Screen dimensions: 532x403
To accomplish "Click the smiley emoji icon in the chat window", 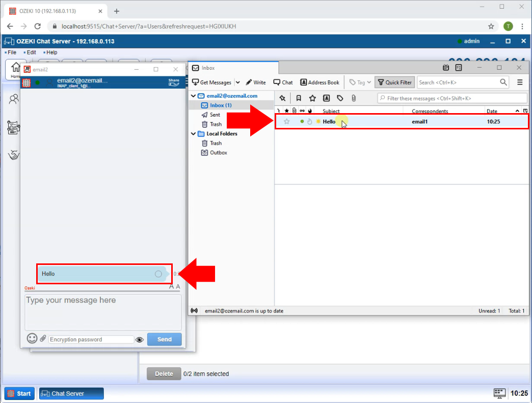I will (32, 338).
